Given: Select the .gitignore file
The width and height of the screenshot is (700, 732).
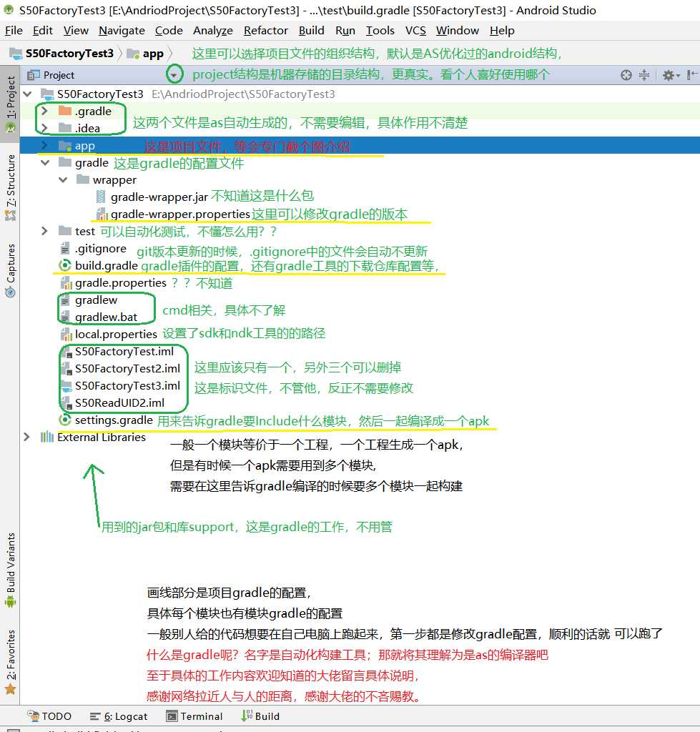Looking at the screenshot, I should pyautogui.click(x=100, y=248).
